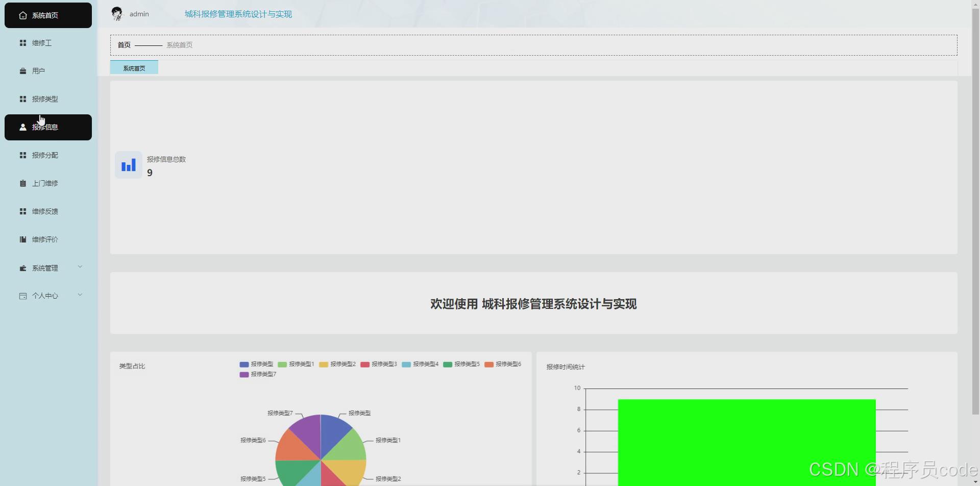Screen dimensions: 980x486
Task: Expand the 个人中心 submenu arrow
Action: [80, 295]
